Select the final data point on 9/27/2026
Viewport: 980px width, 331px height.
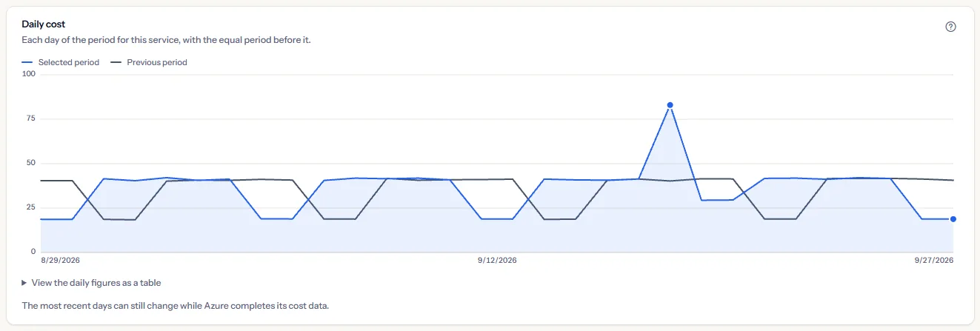(953, 219)
